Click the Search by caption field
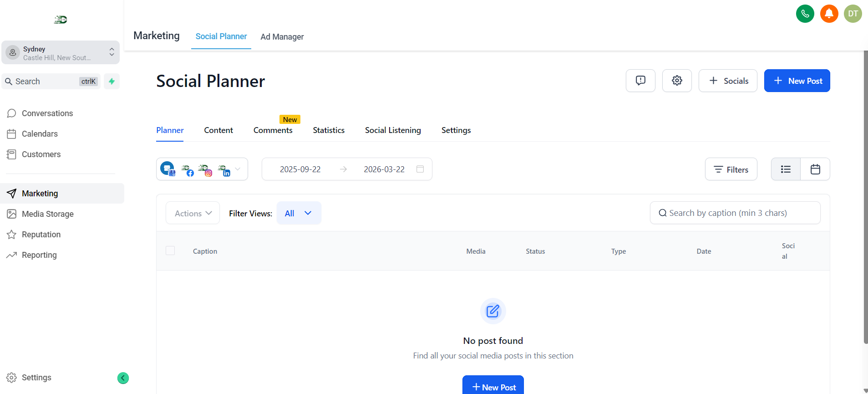Image resolution: width=868 pixels, height=394 pixels. [735, 213]
